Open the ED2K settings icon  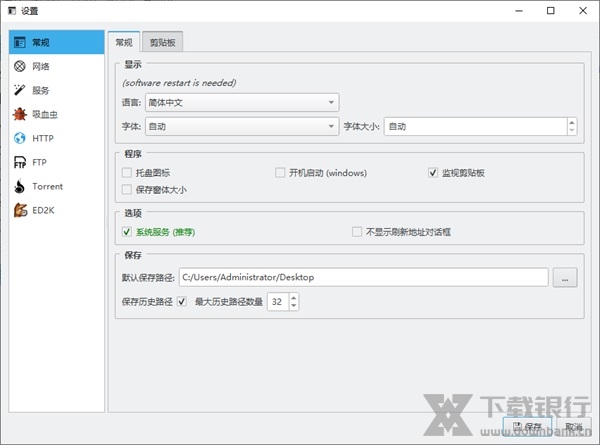[20, 210]
